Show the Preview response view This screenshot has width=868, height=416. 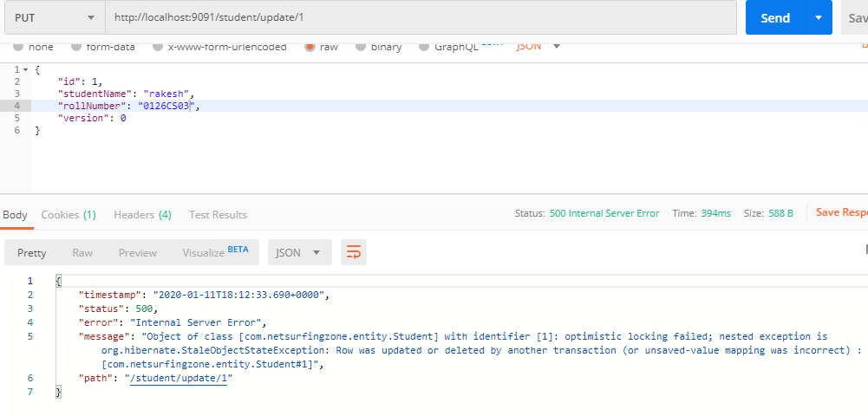(138, 252)
